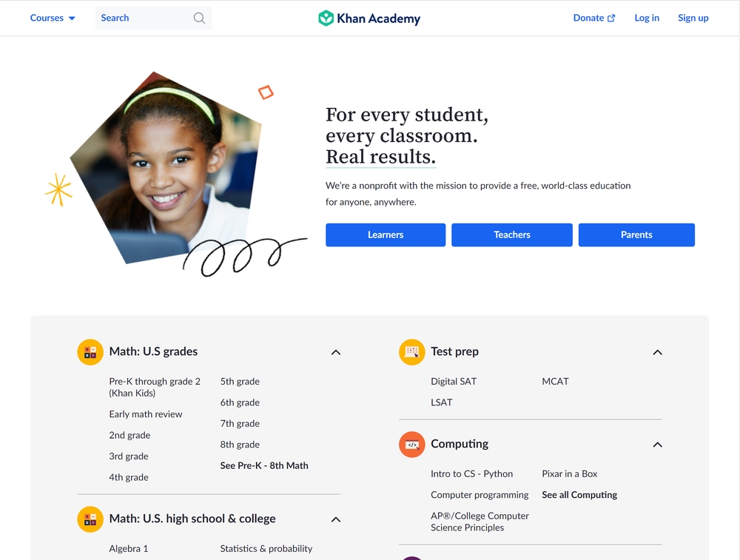The image size is (740, 560).
Task: Open Digital SAT prep
Action: tap(454, 381)
